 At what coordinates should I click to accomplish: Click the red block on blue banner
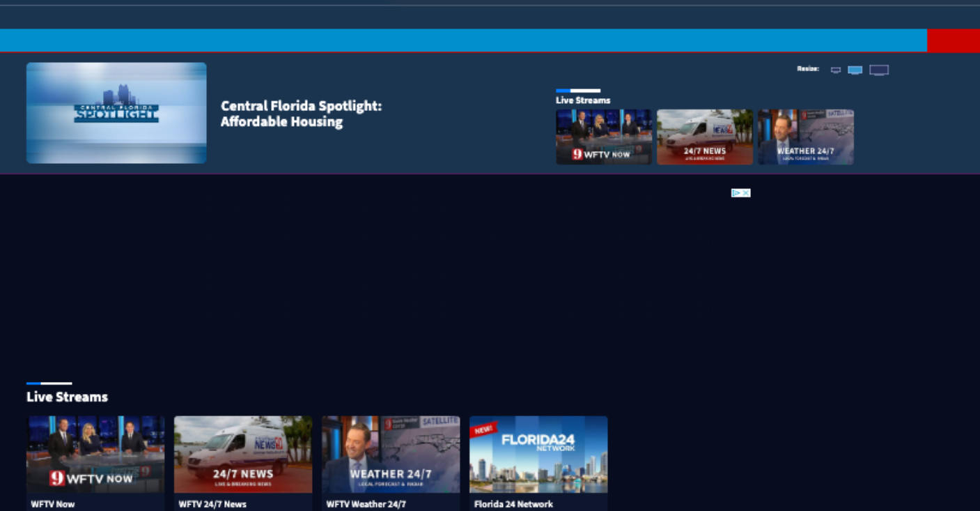coord(954,40)
